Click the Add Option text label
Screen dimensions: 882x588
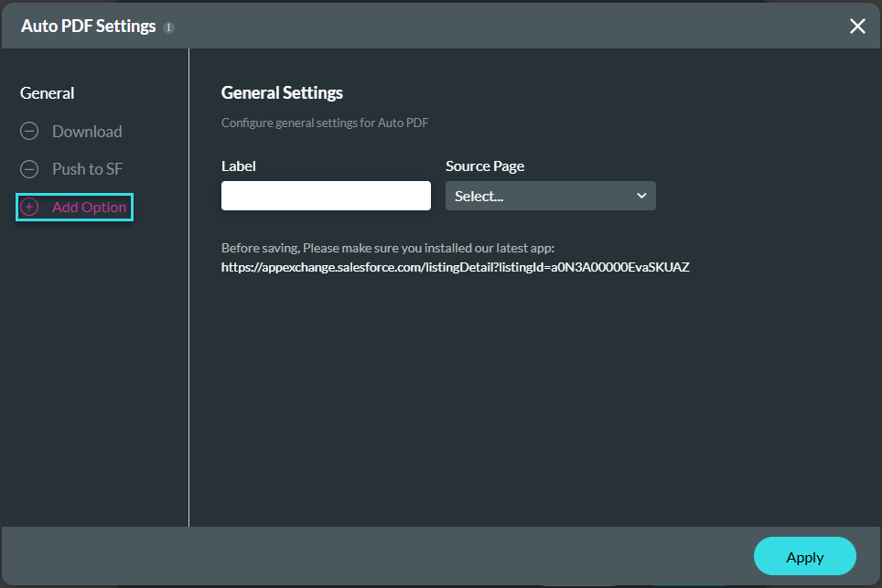90,207
